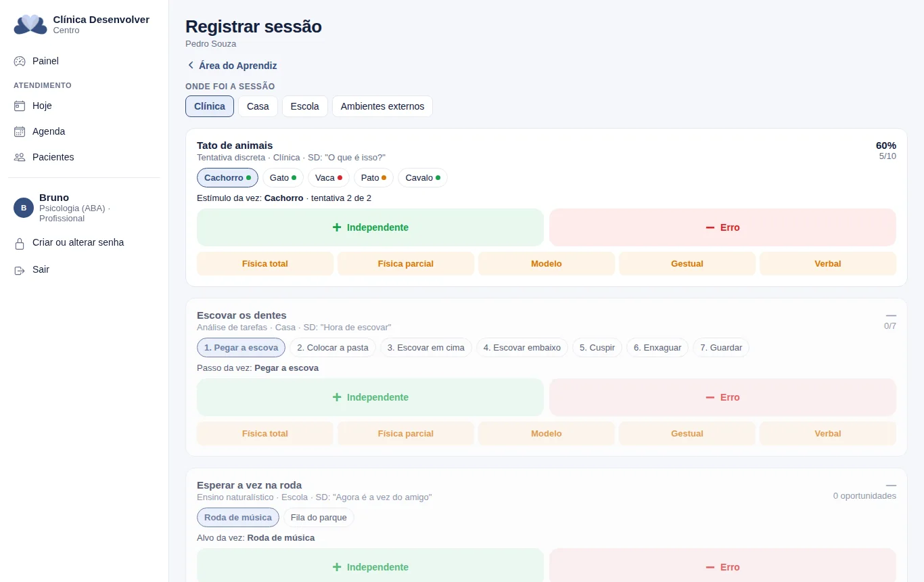Click the Sair logout icon
Viewport: 924px width, 582px height.
[x=20, y=270]
